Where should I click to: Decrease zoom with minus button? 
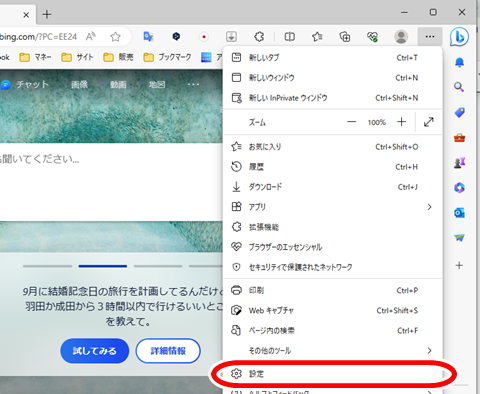351,122
